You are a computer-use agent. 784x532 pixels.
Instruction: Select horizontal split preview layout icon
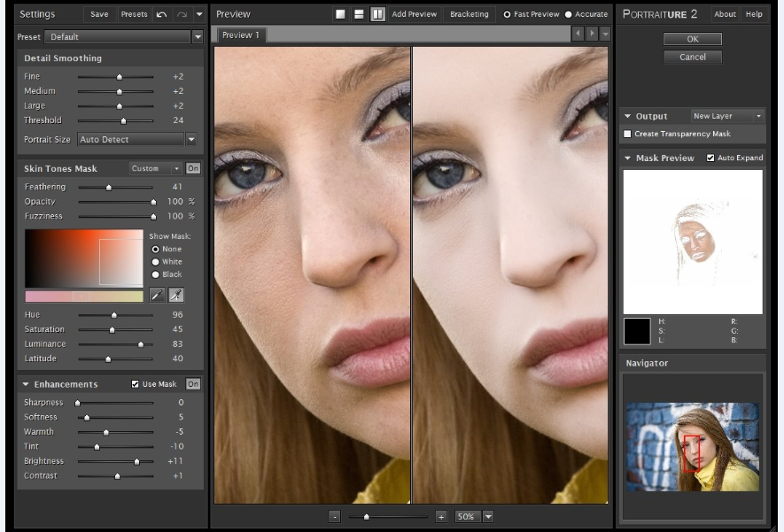359,14
